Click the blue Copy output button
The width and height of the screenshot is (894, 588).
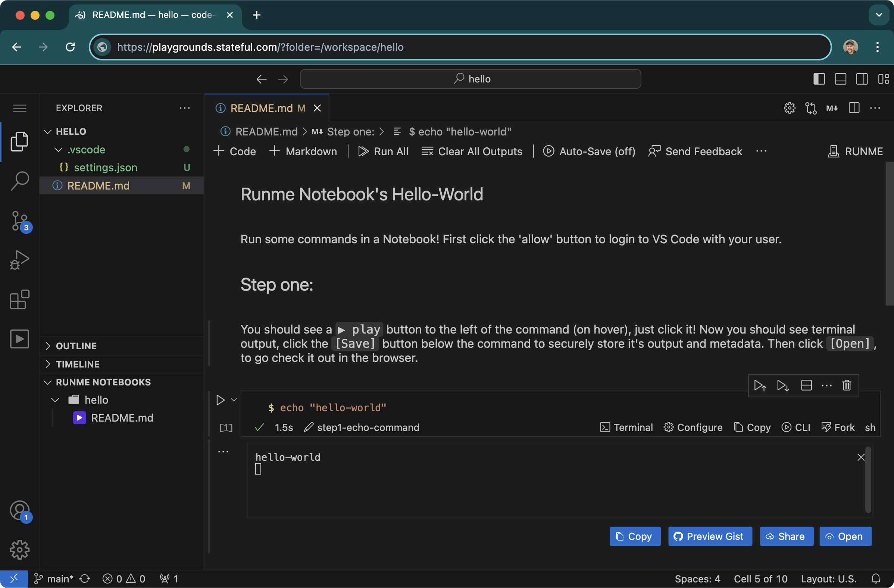pos(635,537)
